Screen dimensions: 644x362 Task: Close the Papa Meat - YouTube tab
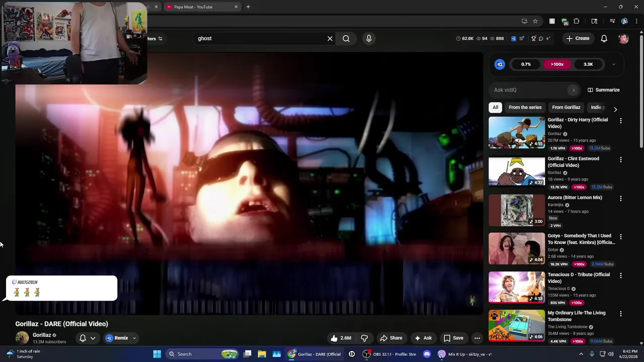coord(236,7)
